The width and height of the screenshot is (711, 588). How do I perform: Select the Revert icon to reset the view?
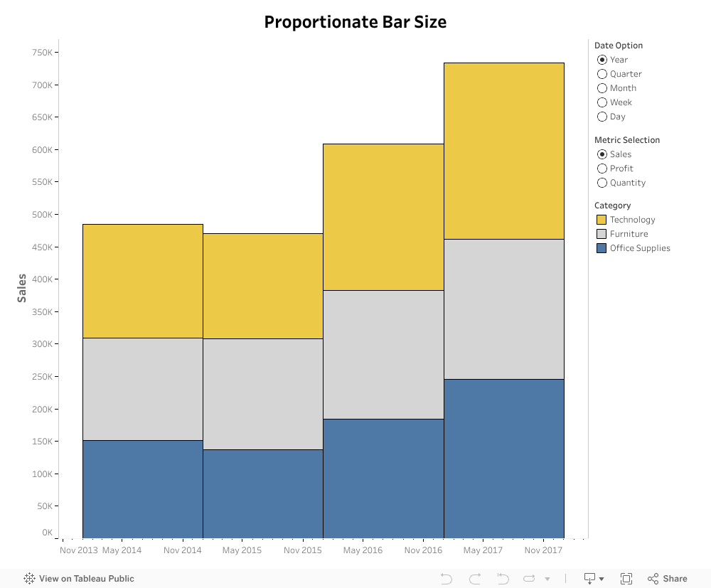(x=503, y=578)
